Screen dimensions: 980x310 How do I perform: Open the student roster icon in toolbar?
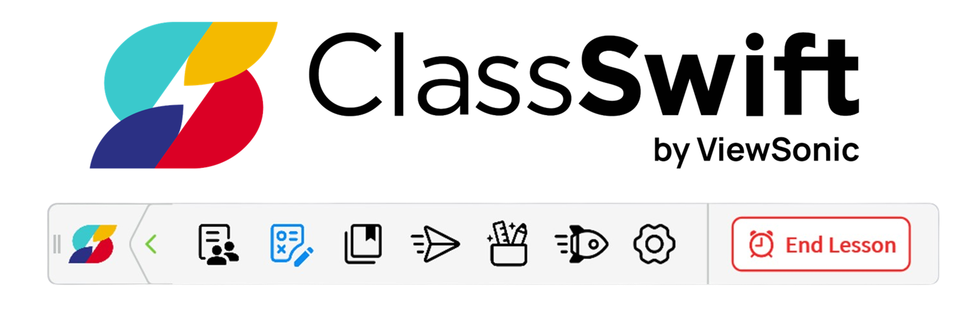click(218, 245)
